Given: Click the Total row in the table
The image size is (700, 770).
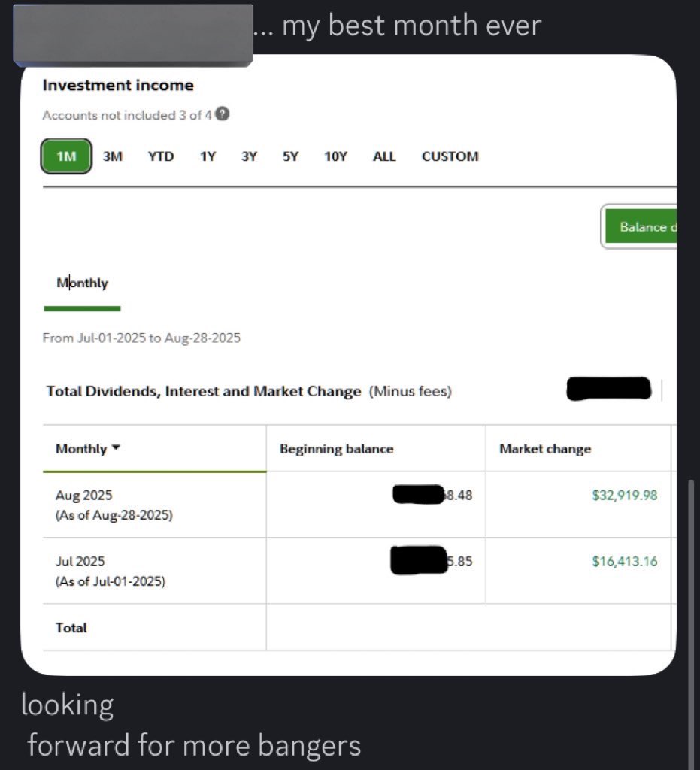Looking at the screenshot, I should 71,628.
